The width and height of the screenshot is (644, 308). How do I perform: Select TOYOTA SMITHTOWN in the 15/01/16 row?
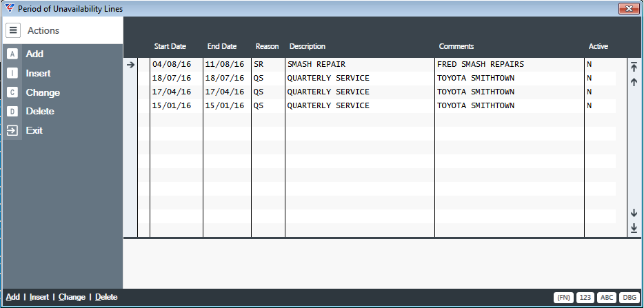[476, 105]
